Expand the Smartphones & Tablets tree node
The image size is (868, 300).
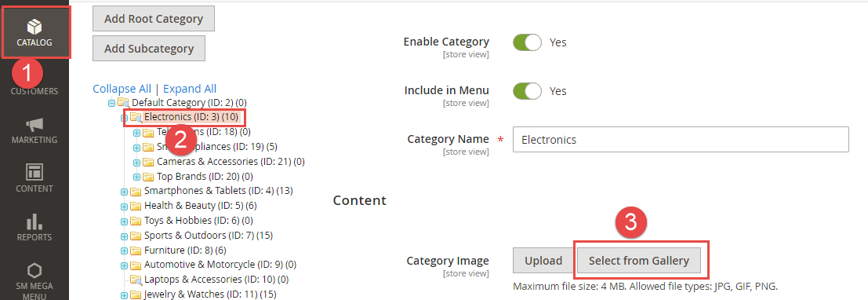(x=125, y=192)
